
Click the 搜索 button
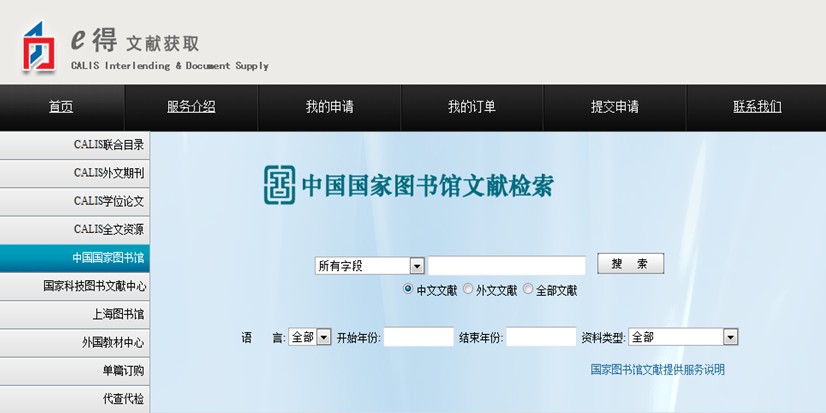[x=630, y=263]
